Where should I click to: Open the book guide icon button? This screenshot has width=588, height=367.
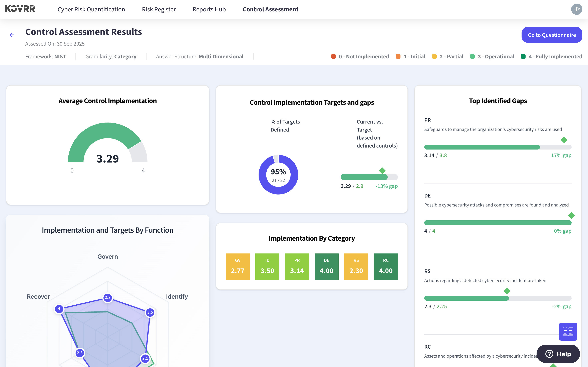pos(568,331)
